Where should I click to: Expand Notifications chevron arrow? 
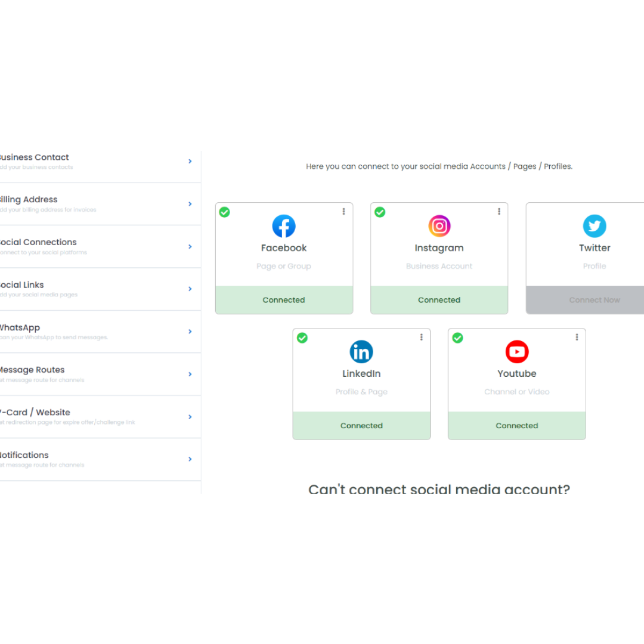click(190, 459)
